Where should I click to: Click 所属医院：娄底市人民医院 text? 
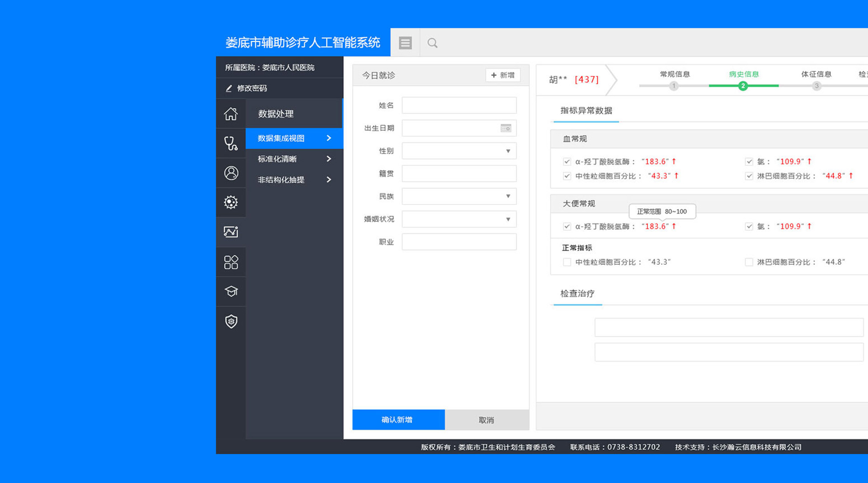269,67
